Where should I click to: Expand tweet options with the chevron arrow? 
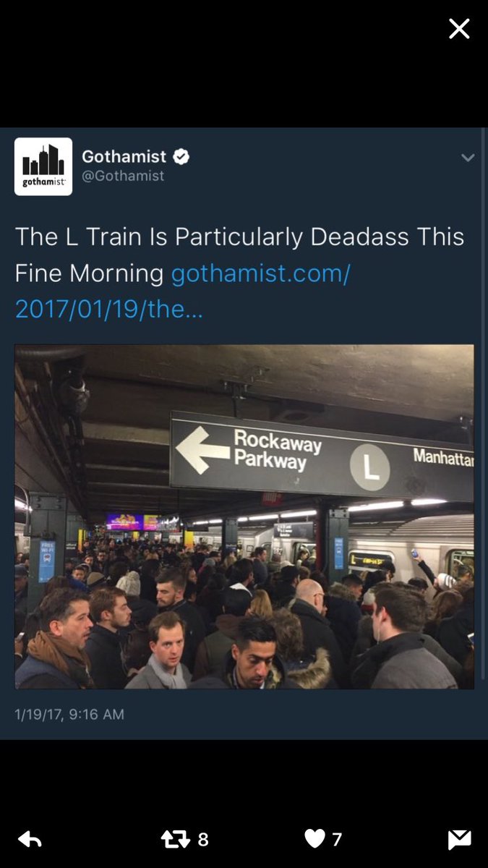[x=468, y=158]
